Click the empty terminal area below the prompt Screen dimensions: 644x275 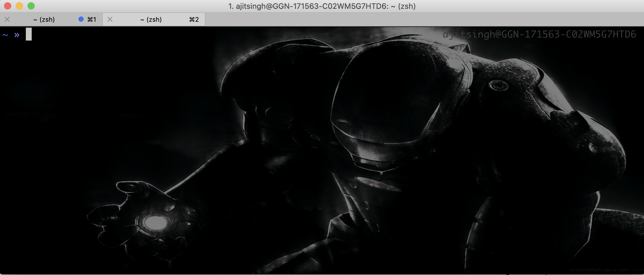(x=88, y=118)
